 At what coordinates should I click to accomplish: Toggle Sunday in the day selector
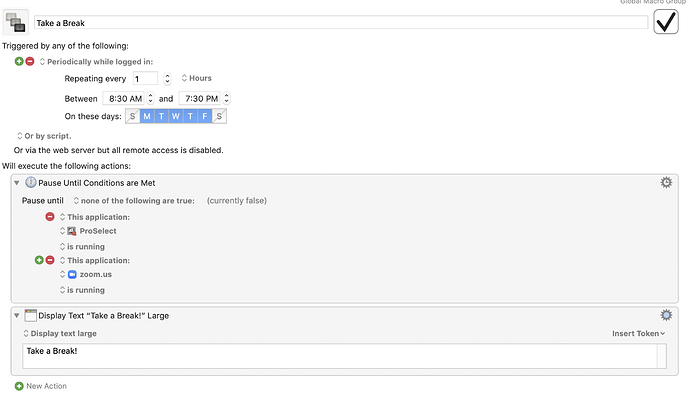point(132,117)
